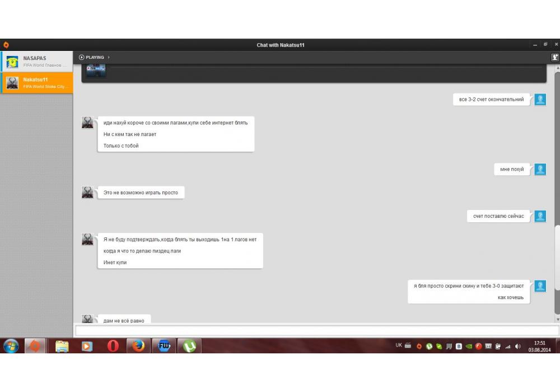Open the Windows Start menu
The image size is (560, 392).
pyautogui.click(x=11, y=346)
